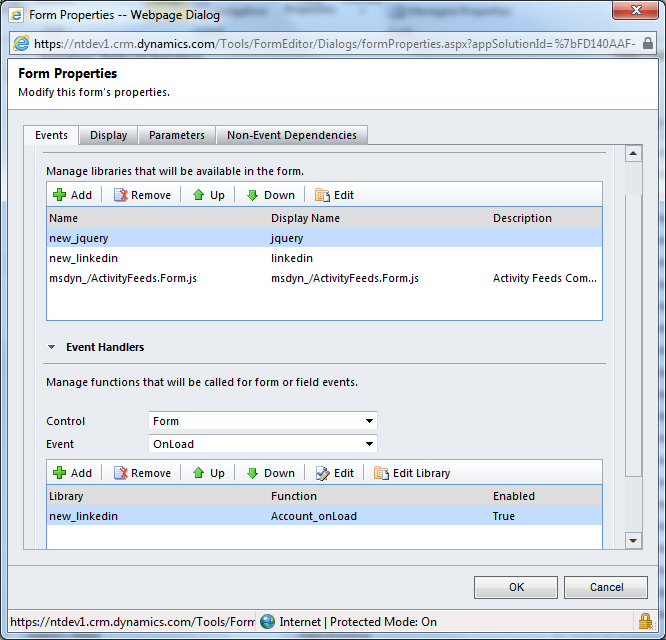Open the Event dropdown showing OnLoad
Viewport: 666px width, 640px height.
tap(262, 444)
